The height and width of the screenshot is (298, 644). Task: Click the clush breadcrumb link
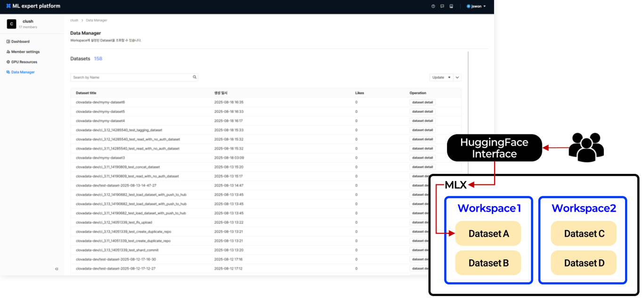point(74,20)
